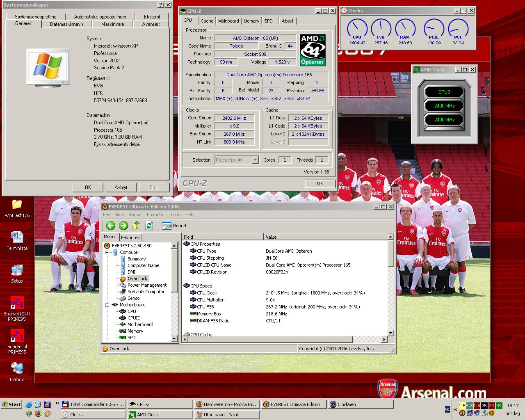This screenshot has height=420, width=525.
Task: Click the tree panel's scroll-down arrow in EVEREST
Action: click(174, 339)
